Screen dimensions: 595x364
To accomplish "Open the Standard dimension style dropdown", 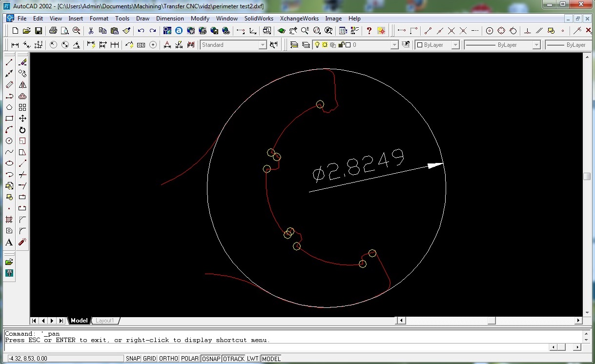I will (263, 45).
